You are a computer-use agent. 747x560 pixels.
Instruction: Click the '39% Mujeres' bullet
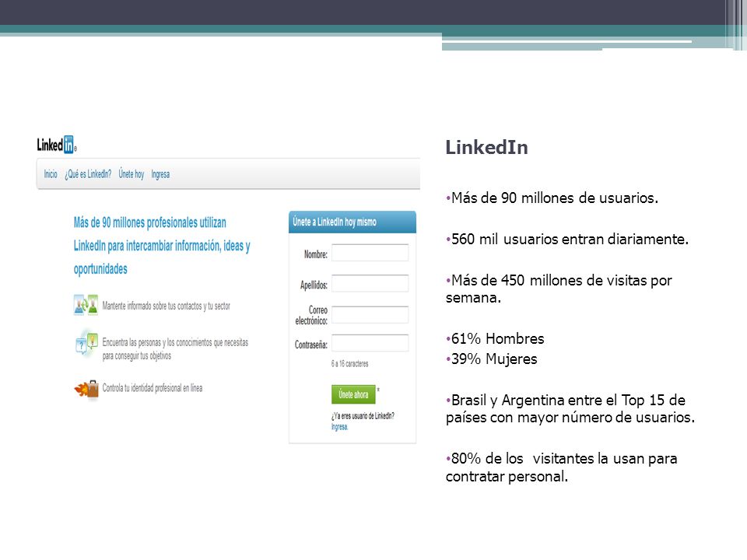click(x=492, y=359)
